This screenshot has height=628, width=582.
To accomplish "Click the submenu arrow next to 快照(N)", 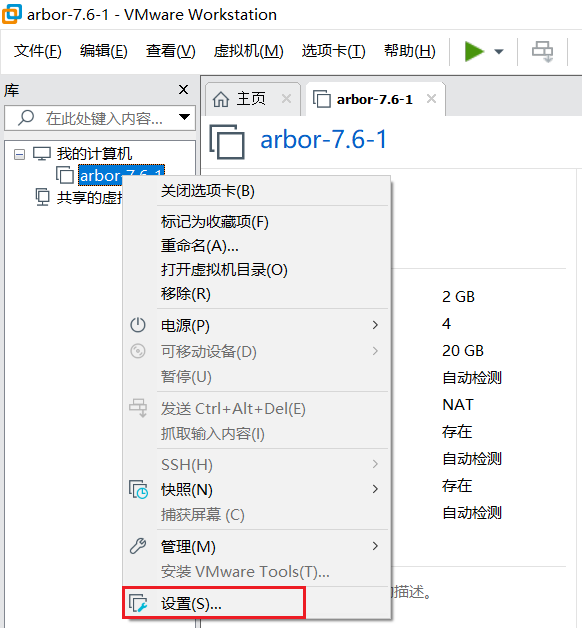I will (x=375, y=489).
